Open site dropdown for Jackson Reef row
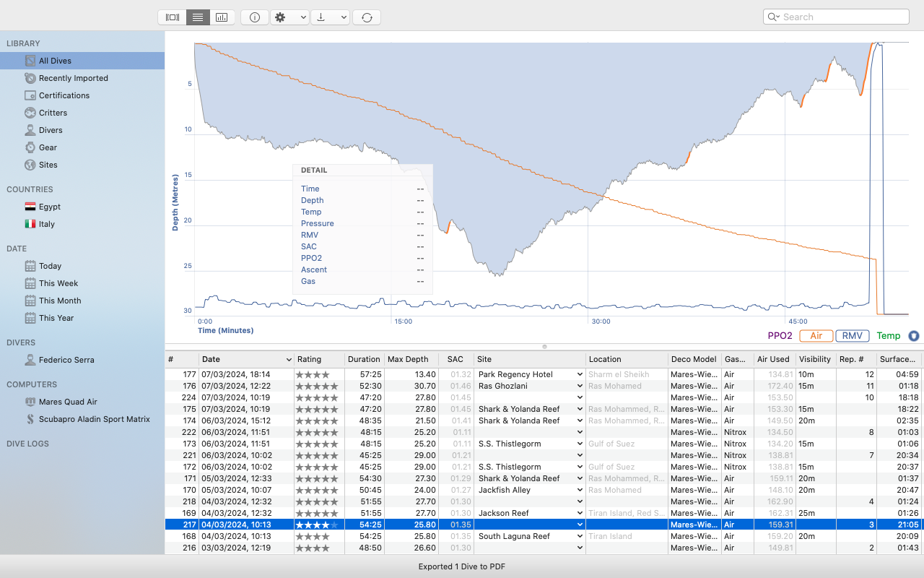The height and width of the screenshot is (578, 924). point(579,513)
